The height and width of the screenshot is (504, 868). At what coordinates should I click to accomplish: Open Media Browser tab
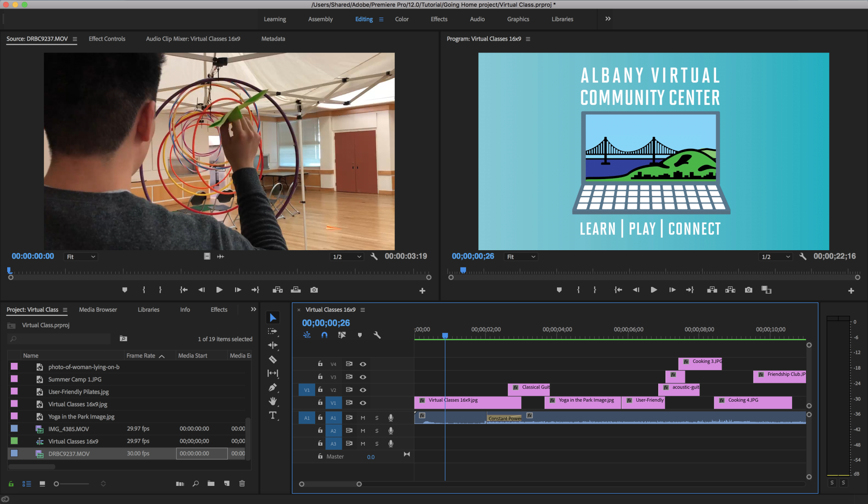(x=98, y=310)
